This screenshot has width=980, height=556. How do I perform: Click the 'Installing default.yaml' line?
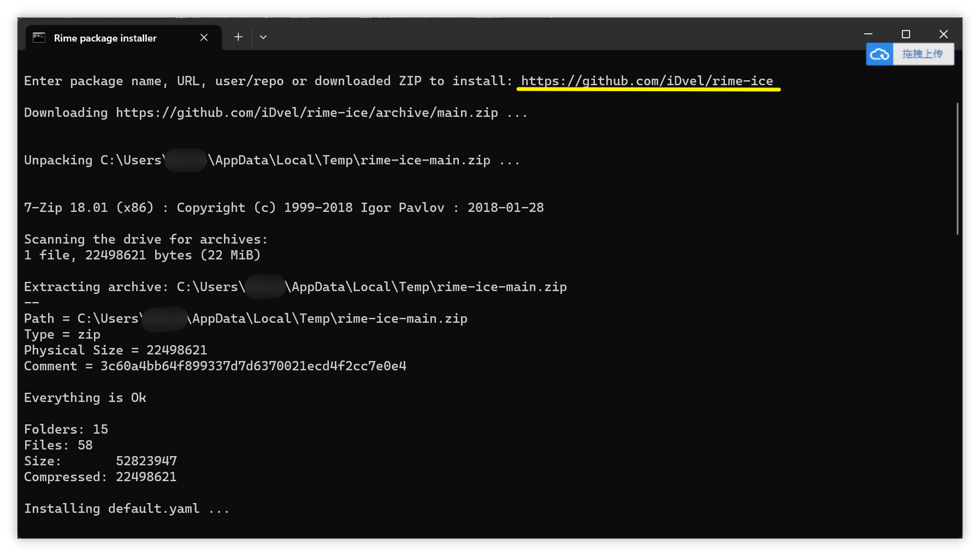pyautogui.click(x=126, y=508)
